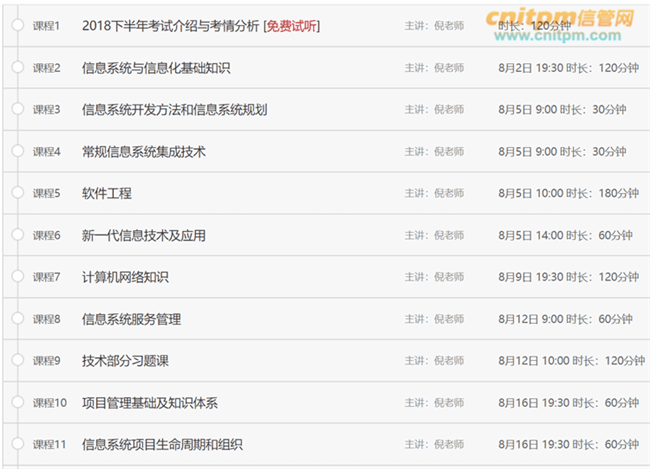
Task: Open the 常规信息系统集成技术 course
Action: [x=144, y=151]
